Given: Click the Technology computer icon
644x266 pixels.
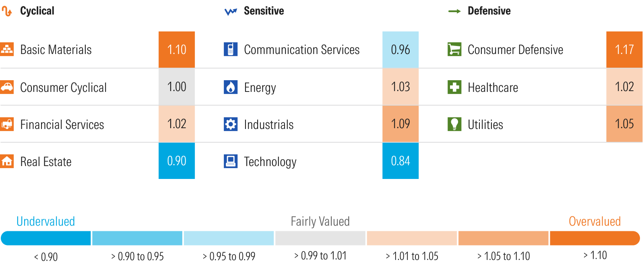Looking at the screenshot, I should pyautogui.click(x=231, y=161).
